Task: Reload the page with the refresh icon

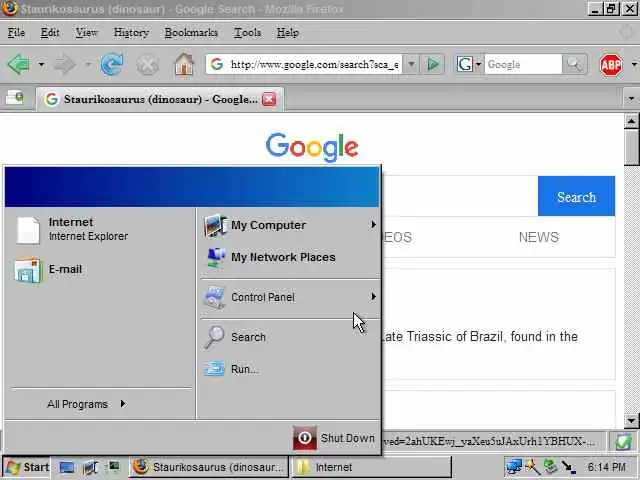Action: pos(111,64)
